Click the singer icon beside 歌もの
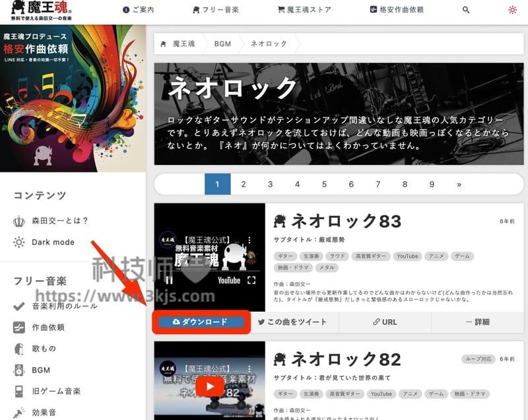The image size is (528, 420). (x=19, y=349)
